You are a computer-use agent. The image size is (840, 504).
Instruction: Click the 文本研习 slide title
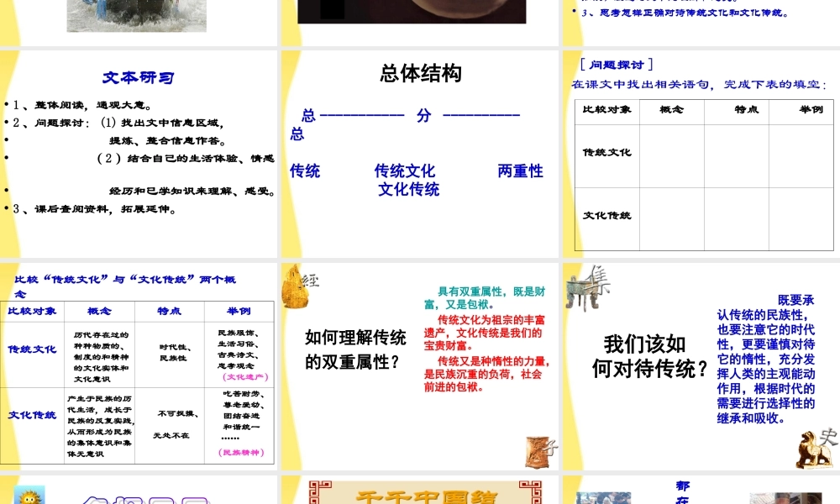pos(139,77)
